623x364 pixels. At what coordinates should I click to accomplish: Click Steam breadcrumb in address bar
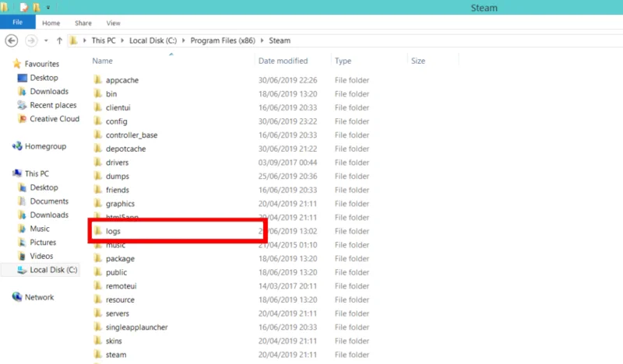(280, 40)
